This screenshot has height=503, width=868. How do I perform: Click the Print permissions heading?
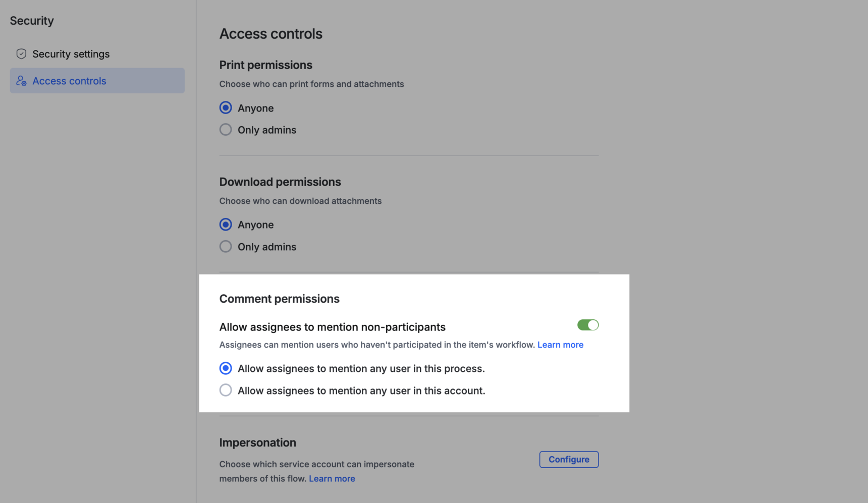265,65
